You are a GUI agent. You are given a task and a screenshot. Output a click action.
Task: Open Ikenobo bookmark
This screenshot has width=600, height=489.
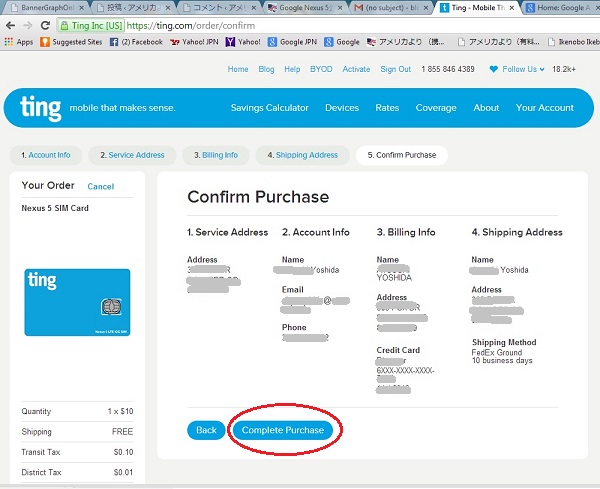[x=574, y=42]
